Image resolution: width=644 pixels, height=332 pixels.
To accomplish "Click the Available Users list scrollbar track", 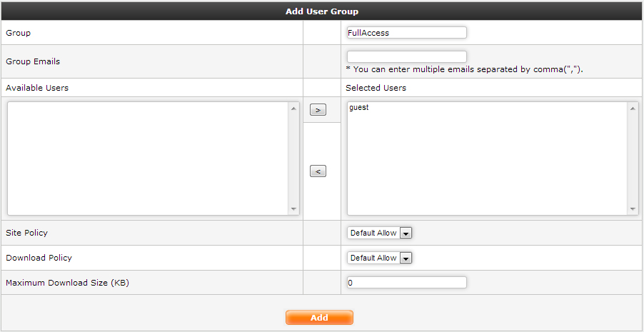I will tap(293, 159).
